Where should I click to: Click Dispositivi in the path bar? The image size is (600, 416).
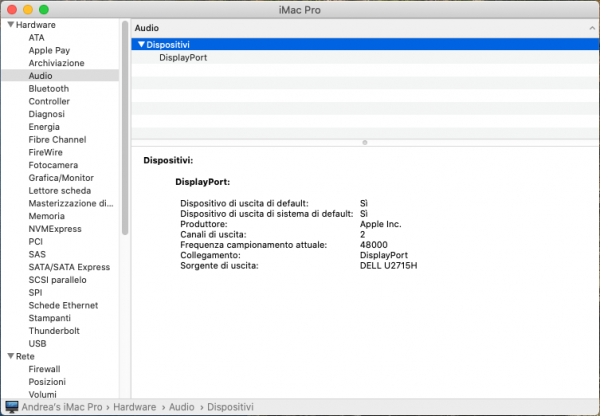[x=230, y=407]
